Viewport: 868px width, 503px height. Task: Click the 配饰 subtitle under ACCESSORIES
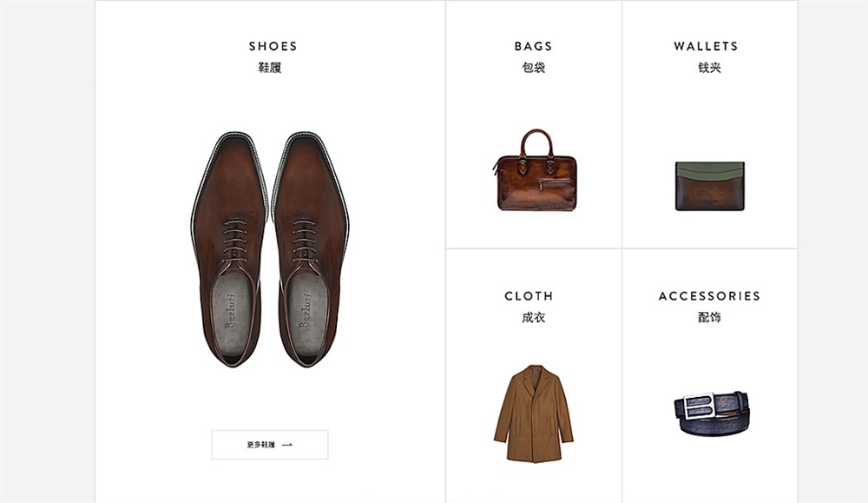(709, 318)
